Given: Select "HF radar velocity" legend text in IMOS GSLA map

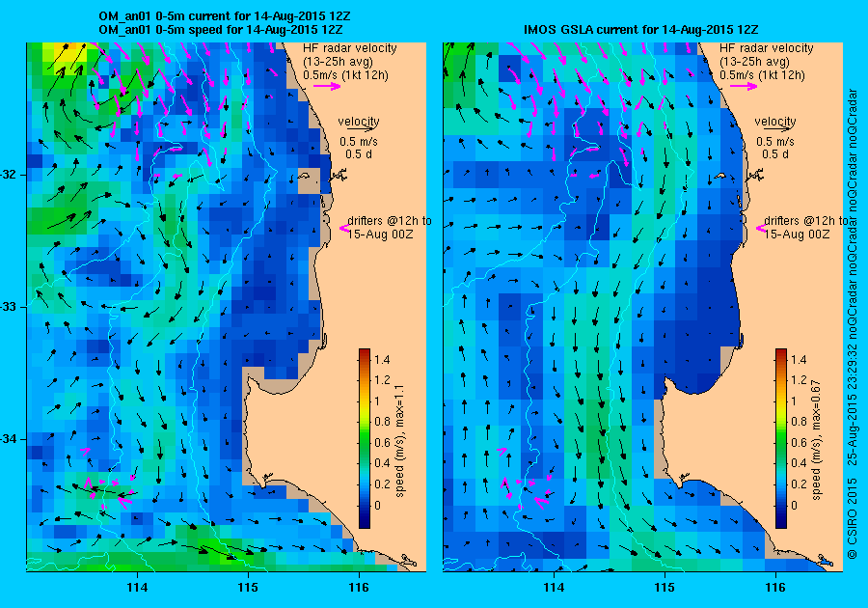Looking at the screenshot, I should coord(767,48).
